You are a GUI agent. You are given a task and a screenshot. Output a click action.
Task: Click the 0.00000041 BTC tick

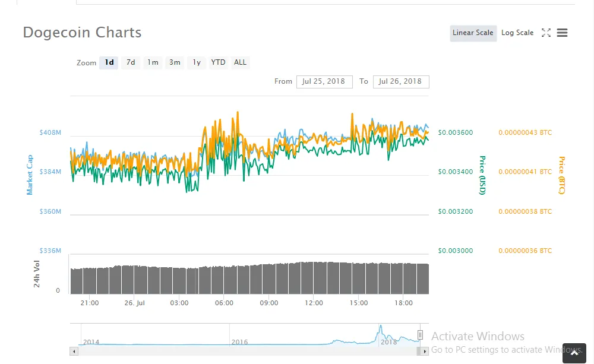click(x=525, y=172)
